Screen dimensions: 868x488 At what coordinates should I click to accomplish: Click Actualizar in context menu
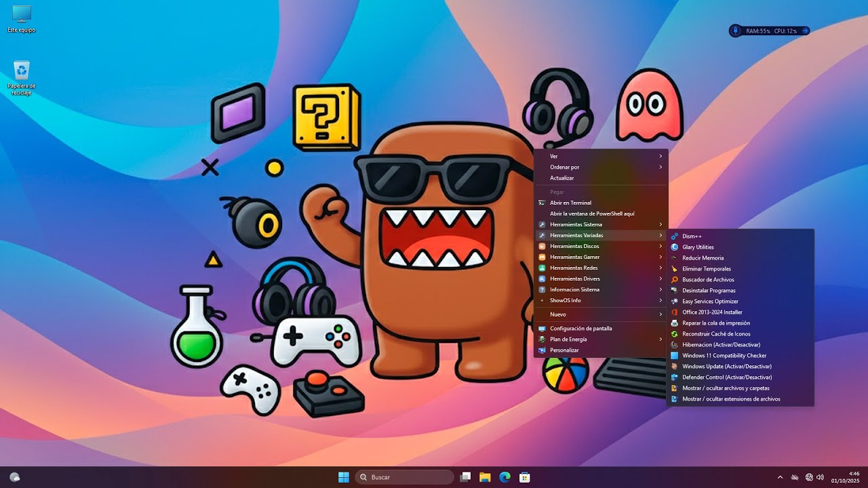601,178
